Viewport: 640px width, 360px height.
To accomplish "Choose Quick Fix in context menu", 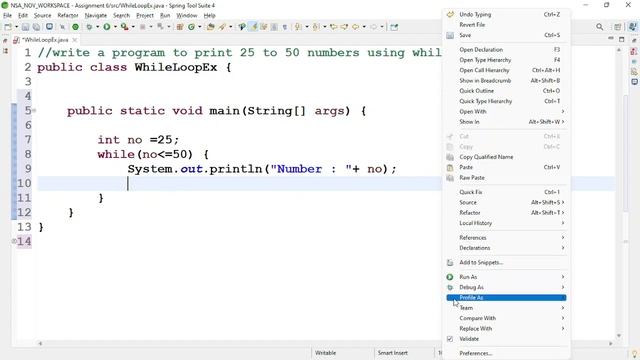I will (506, 192).
